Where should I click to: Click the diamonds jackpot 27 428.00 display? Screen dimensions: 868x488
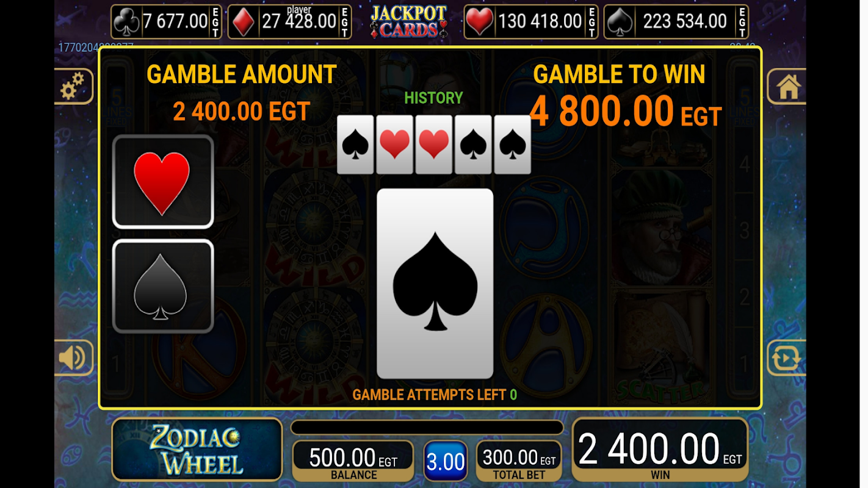point(289,22)
